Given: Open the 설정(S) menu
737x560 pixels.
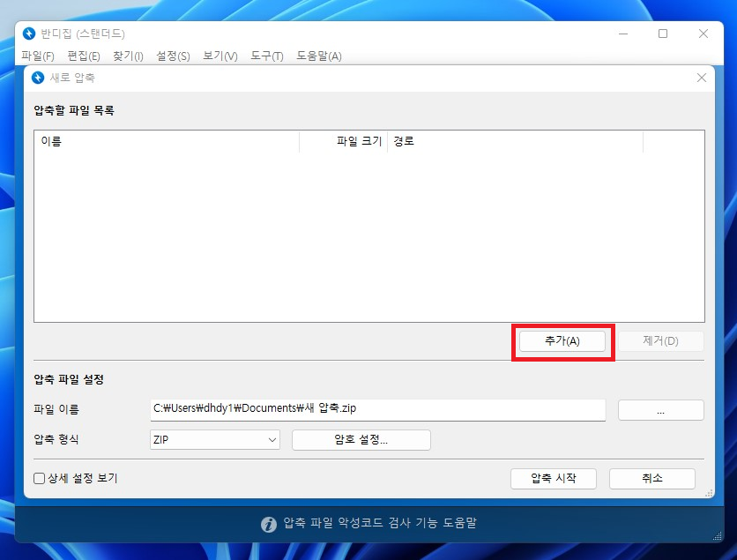Looking at the screenshot, I should pyautogui.click(x=173, y=56).
